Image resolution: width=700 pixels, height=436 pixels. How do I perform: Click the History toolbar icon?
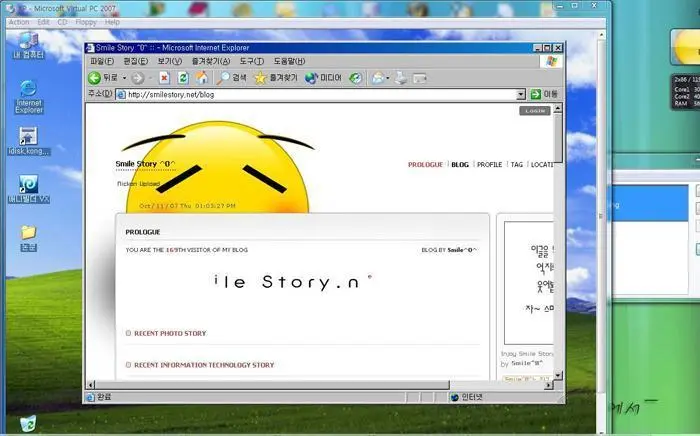(x=356, y=78)
